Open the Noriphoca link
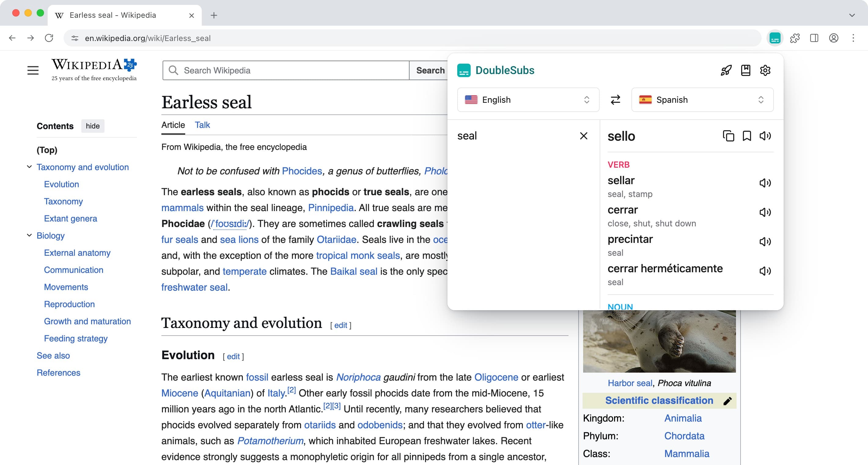The image size is (868, 465). click(359, 377)
